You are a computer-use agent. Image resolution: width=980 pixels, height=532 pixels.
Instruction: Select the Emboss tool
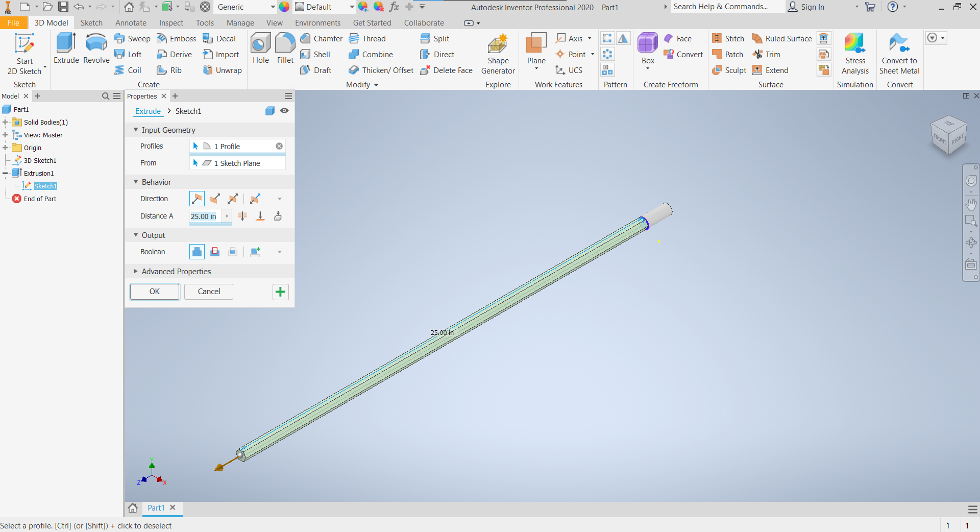tap(176, 39)
